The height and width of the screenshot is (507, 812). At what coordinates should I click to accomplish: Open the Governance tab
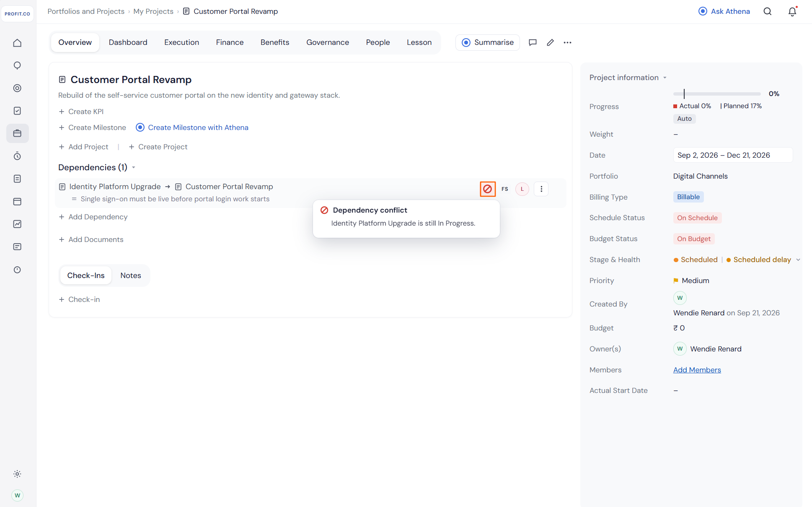(x=328, y=42)
